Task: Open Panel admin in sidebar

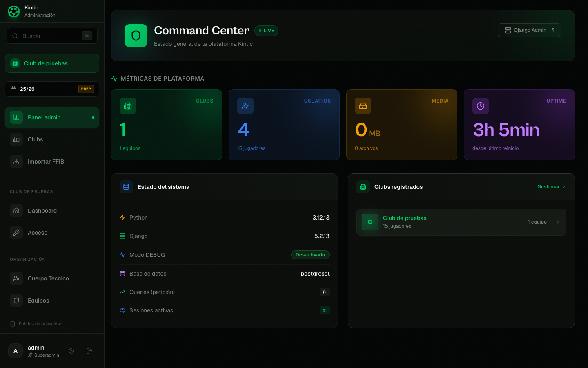Action: click(52, 117)
